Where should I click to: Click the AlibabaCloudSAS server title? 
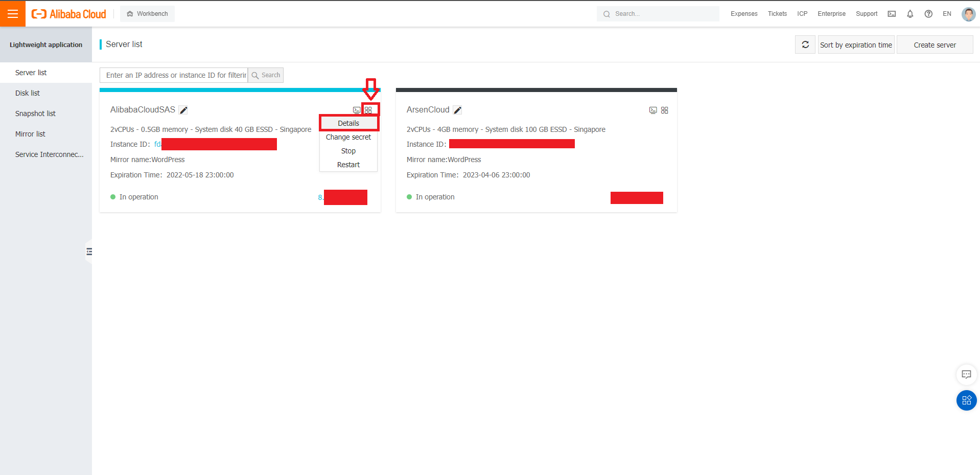coord(143,110)
